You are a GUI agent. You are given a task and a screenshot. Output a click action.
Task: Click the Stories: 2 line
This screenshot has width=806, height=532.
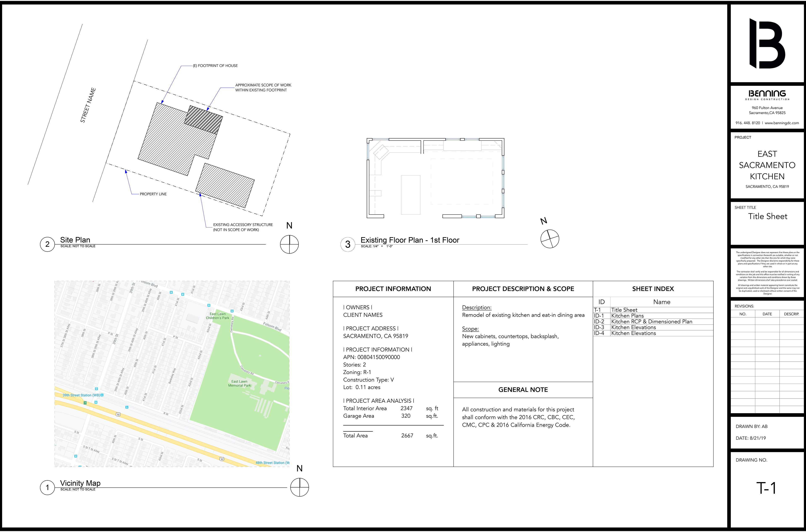coord(354,365)
